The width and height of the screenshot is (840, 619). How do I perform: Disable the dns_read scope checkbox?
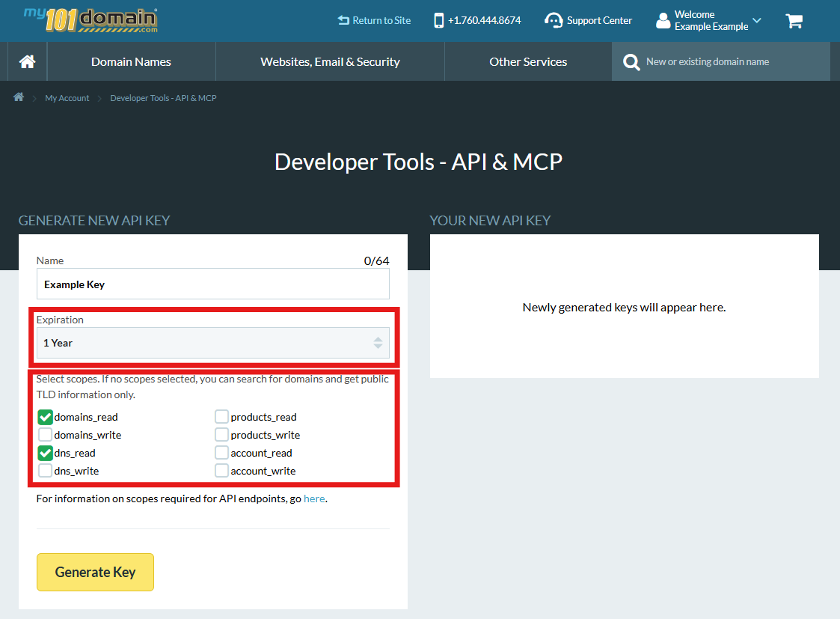pyautogui.click(x=45, y=453)
